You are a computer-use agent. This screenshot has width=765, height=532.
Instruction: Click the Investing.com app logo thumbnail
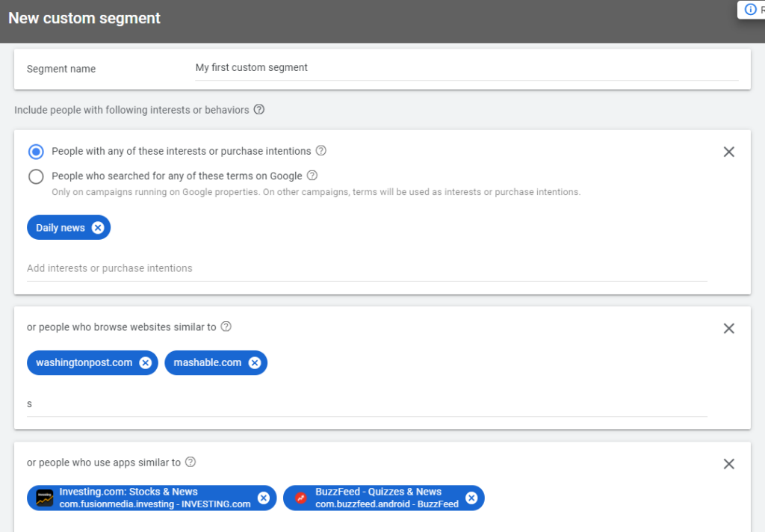pyautogui.click(x=45, y=498)
